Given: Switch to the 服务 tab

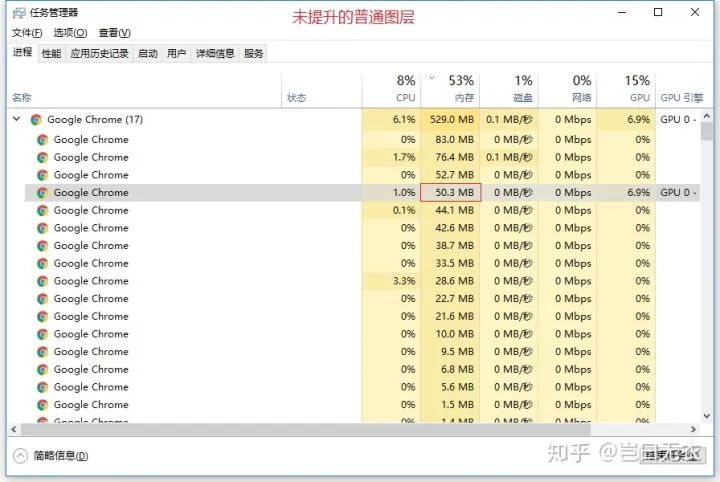Looking at the screenshot, I should tap(253, 54).
